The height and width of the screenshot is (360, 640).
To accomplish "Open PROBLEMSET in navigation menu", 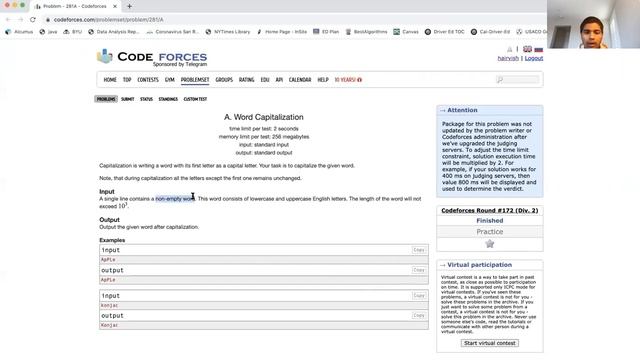I will (195, 80).
